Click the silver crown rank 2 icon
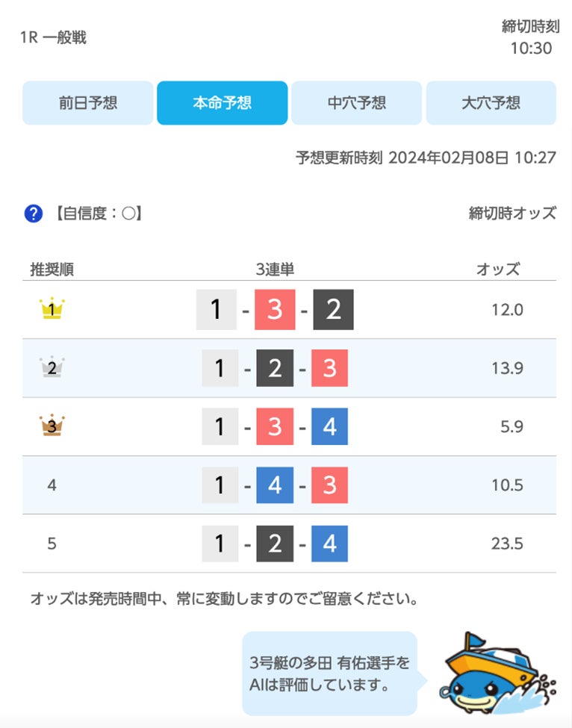Image resolution: width=572 pixels, height=728 pixels. click(x=52, y=367)
